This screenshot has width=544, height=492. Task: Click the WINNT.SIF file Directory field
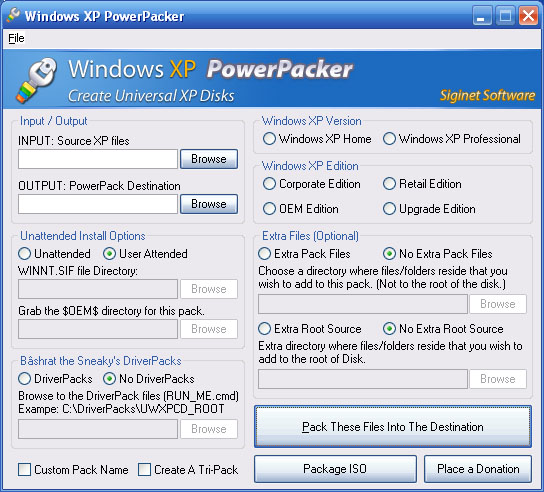click(x=98, y=289)
